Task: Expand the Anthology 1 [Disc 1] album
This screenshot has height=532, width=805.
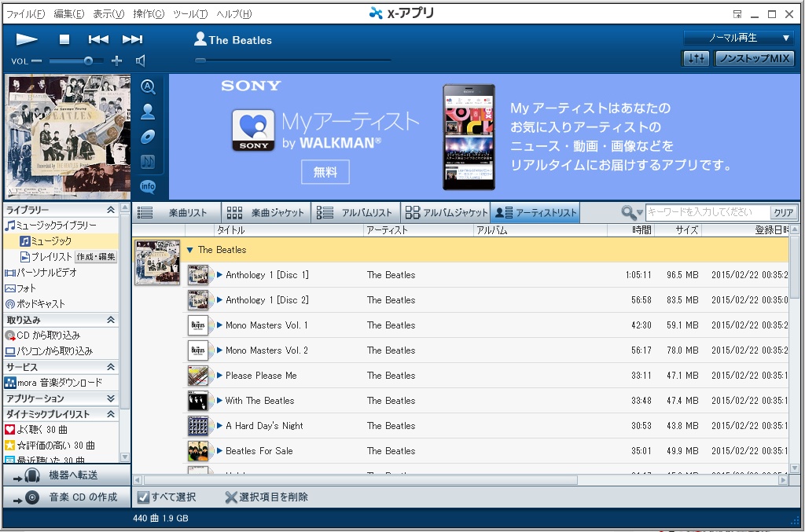Action: click(220, 275)
